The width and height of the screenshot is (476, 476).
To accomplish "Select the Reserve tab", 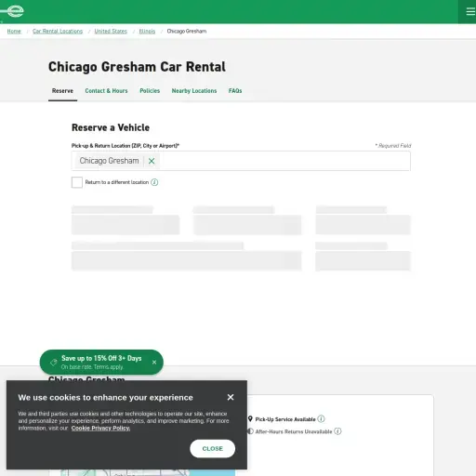I will click(62, 91).
